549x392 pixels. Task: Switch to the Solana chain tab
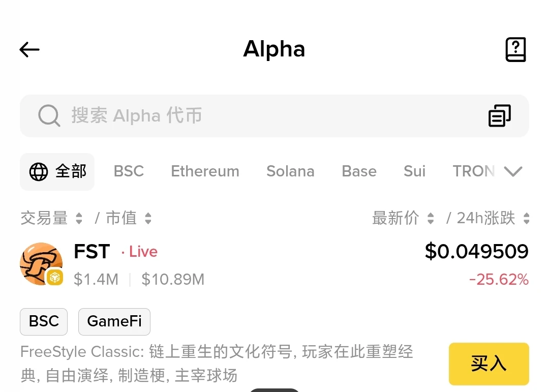290,171
